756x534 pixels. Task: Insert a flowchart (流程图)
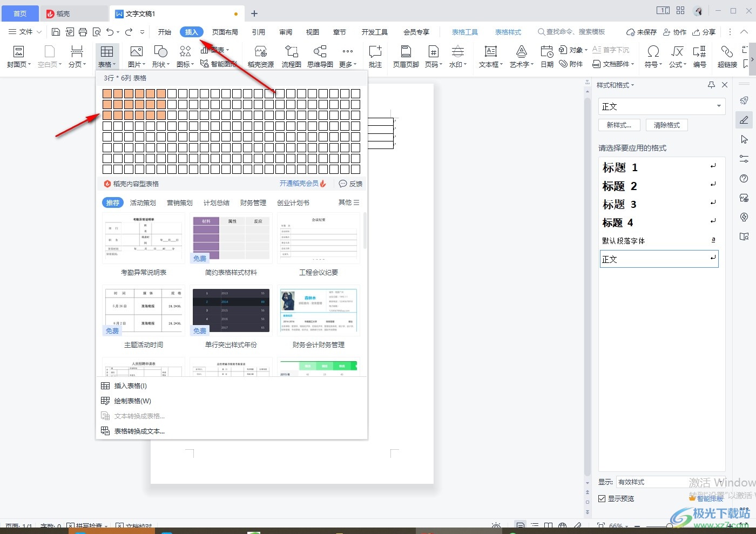pos(292,57)
